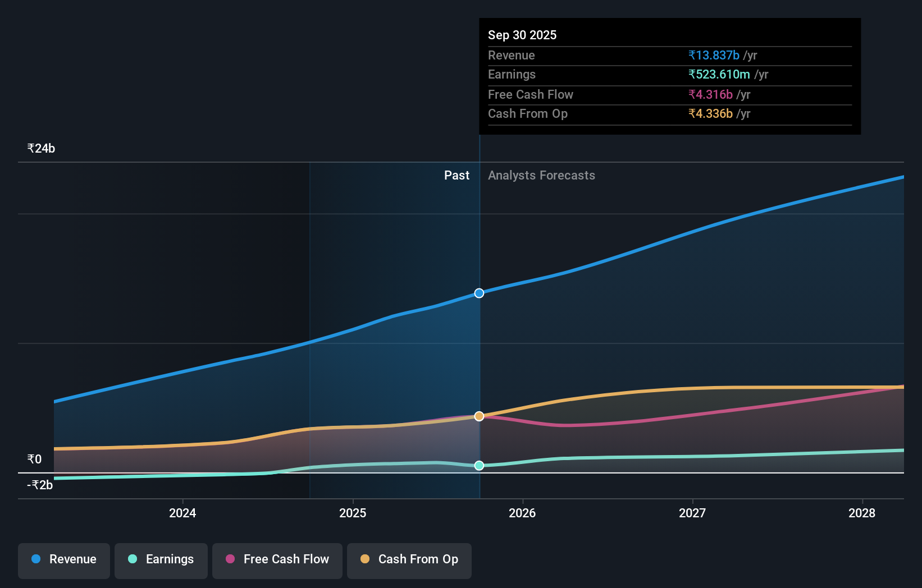The height and width of the screenshot is (588, 922).
Task: Select the Earnings marker below the dividing line
Action: (x=479, y=465)
